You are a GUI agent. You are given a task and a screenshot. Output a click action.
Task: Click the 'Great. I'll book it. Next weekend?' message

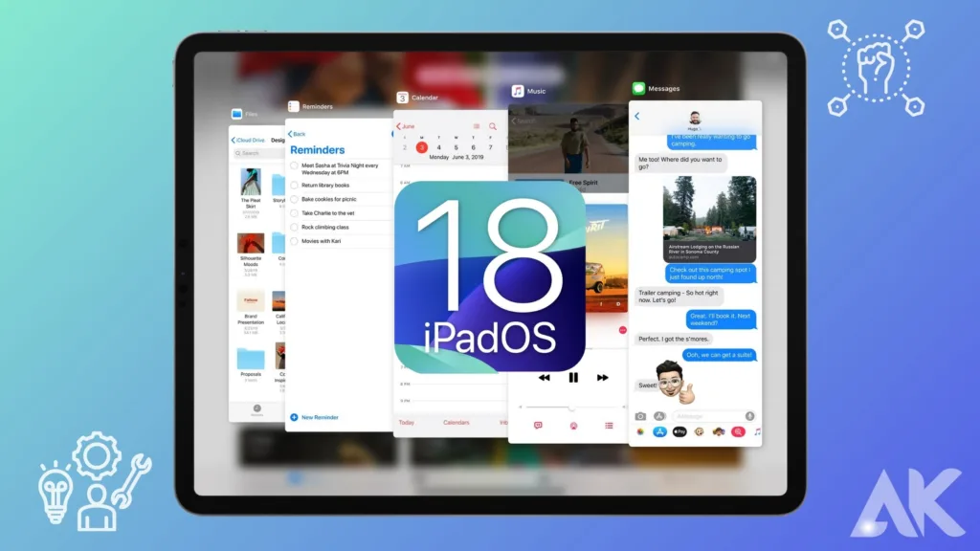pos(721,320)
